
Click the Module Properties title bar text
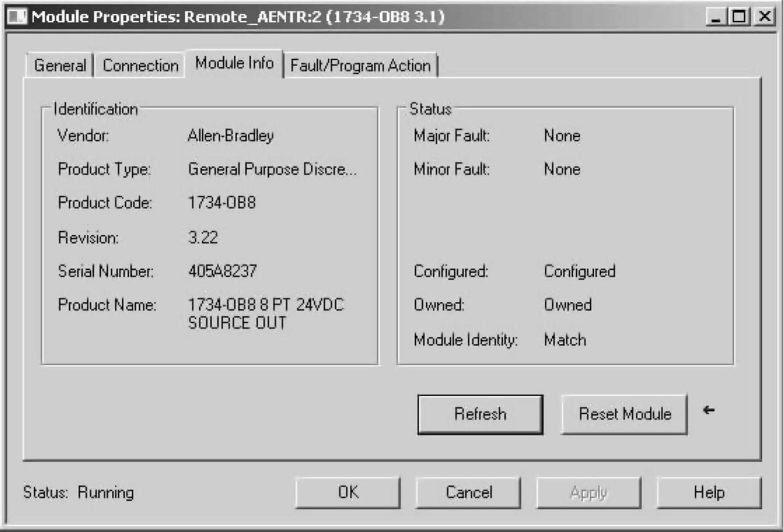[238, 16]
